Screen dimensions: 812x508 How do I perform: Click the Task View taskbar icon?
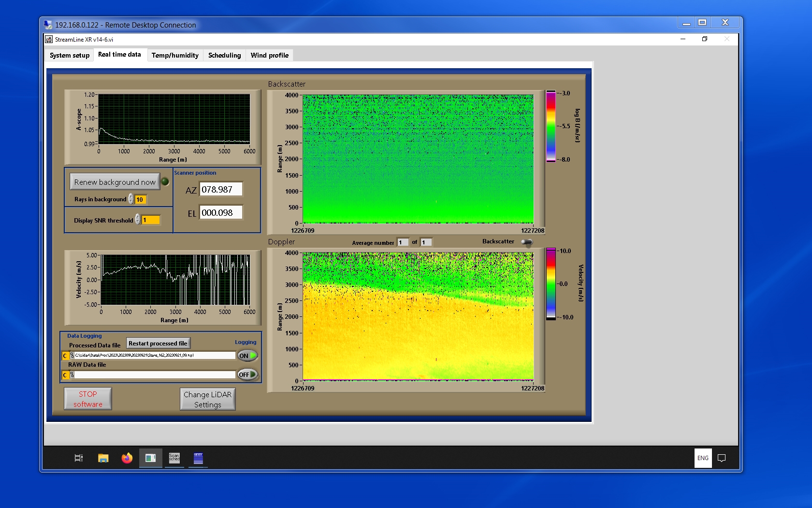click(x=79, y=458)
